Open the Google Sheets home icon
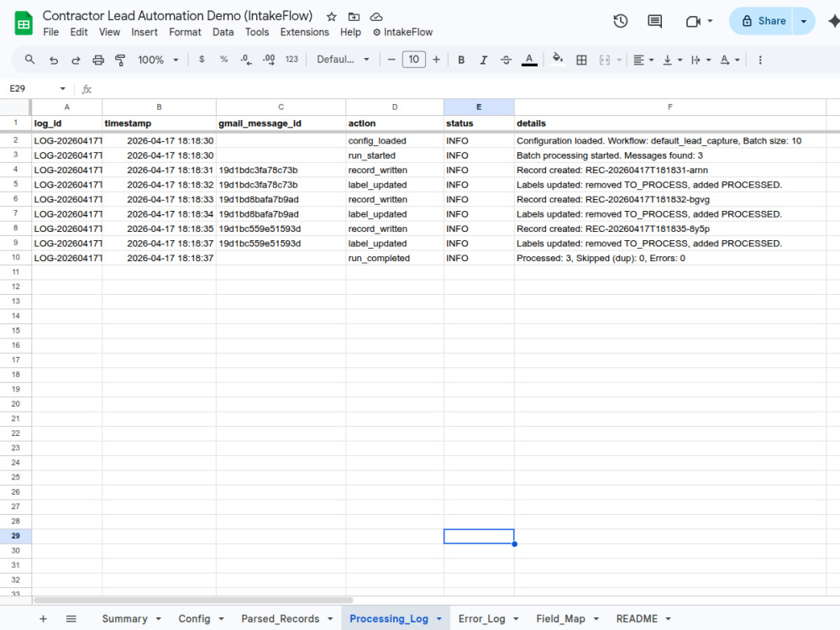Viewport: 840px width, 630px height. pos(23,24)
